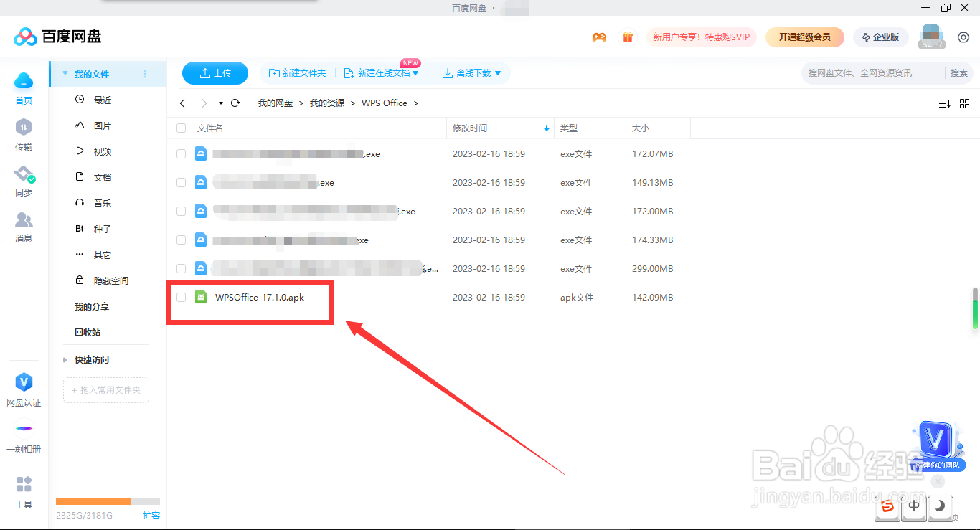Click the Baidu Netdisk logo

[58, 37]
